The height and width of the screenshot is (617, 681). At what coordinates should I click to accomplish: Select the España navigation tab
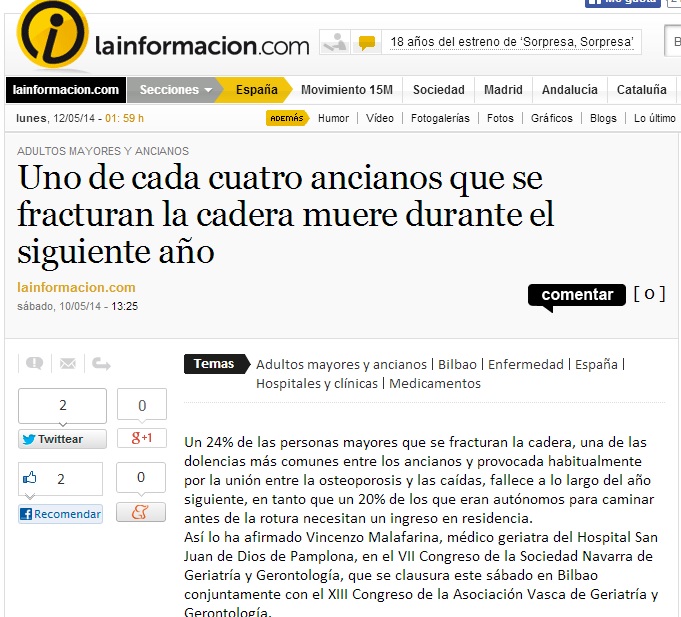256,90
